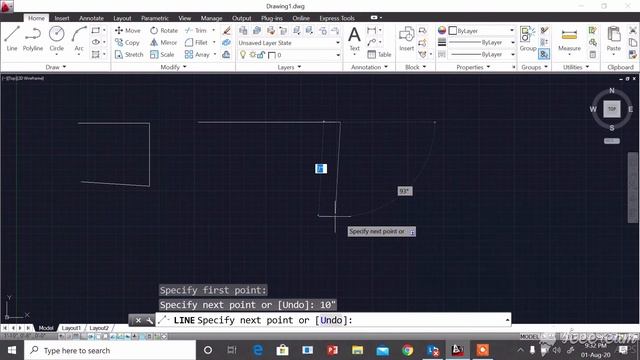Open the Express Tools ribbon tab
This screenshot has width=640, height=360.
[337, 18]
